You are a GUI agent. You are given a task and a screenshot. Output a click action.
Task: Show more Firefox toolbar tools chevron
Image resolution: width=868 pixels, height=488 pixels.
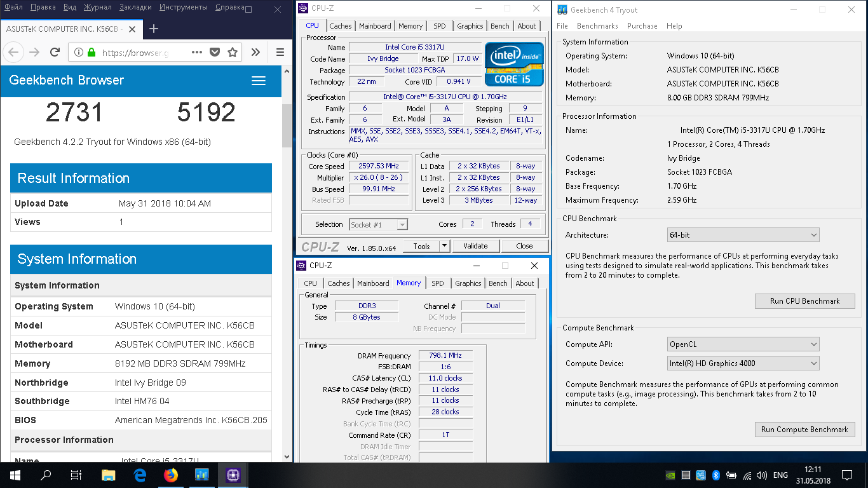click(255, 53)
